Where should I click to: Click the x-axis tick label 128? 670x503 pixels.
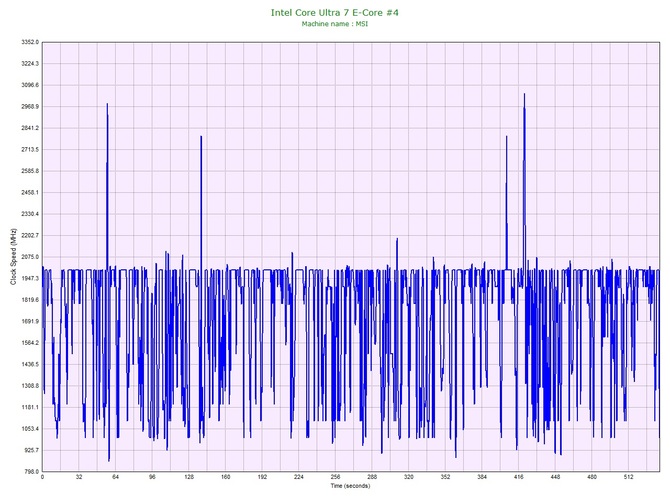(x=189, y=477)
